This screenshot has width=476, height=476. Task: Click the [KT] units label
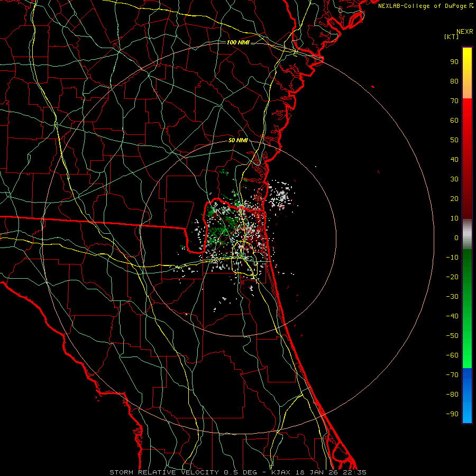(x=451, y=36)
